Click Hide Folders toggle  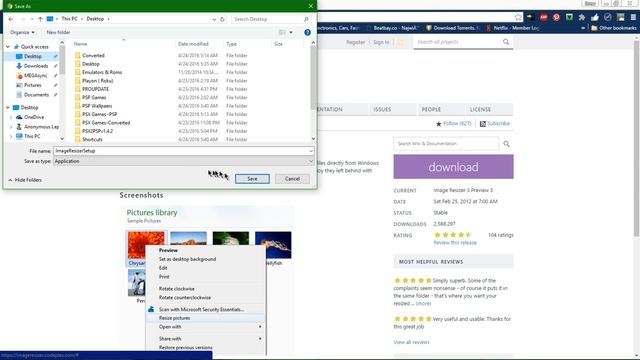pos(25,180)
